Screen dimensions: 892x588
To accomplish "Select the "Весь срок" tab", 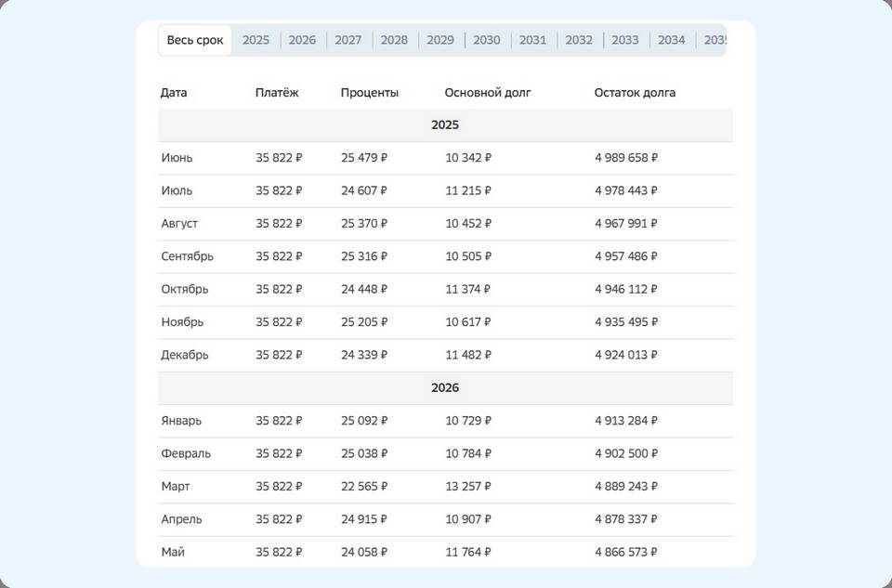I will (x=195, y=40).
